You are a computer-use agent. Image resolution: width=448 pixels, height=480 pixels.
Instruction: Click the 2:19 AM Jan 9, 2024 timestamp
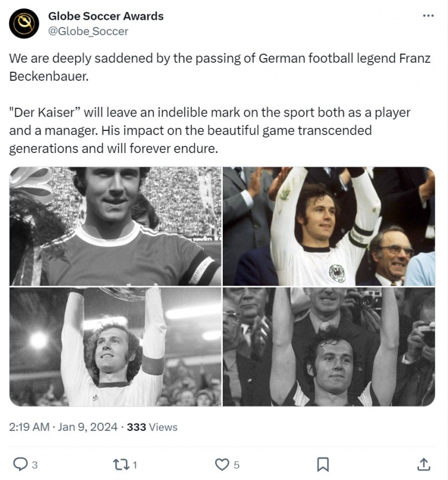(x=64, y=427)
